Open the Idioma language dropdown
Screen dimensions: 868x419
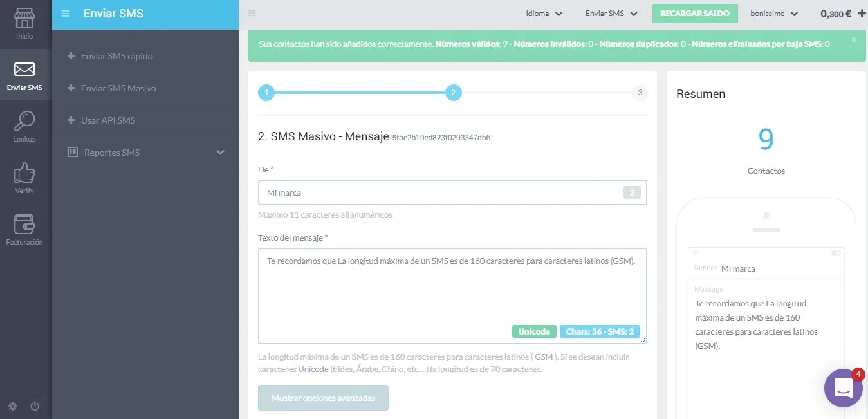[x=544, y=14]
